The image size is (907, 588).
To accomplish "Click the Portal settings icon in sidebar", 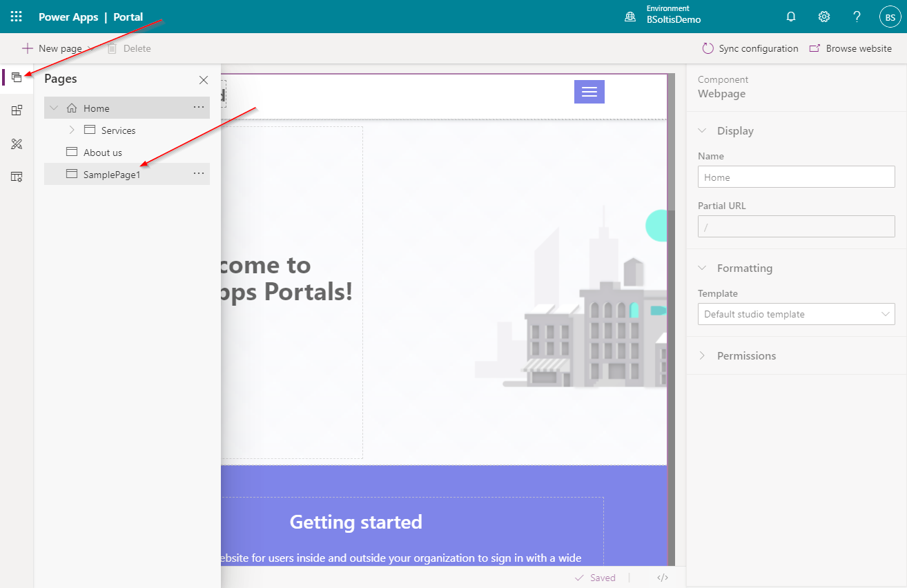I will (16, 177).
